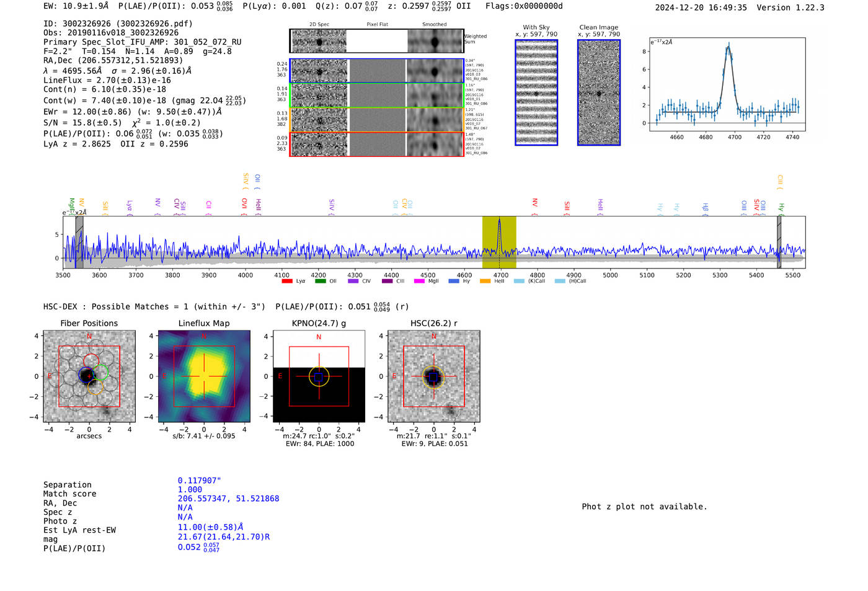
Task: Select the Obs: 20190116v018_3002326926 text
Action: [x=111, y=33]
